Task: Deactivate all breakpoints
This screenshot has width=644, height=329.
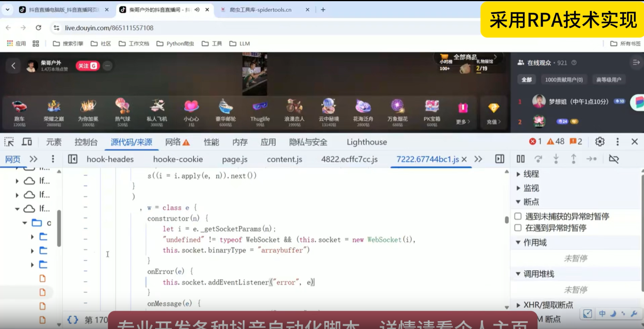Action: pyautogui.click(x=614, y=159)
